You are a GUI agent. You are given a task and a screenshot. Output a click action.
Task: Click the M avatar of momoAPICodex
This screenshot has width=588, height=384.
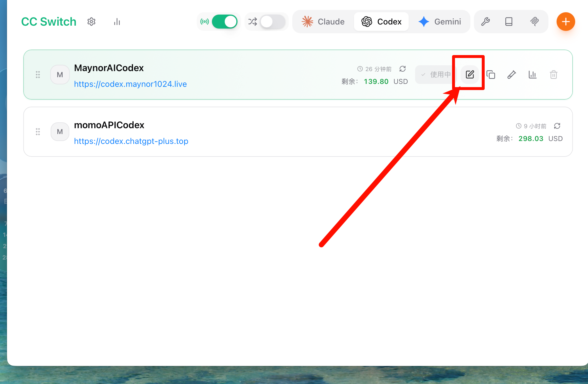coord(60,132)
